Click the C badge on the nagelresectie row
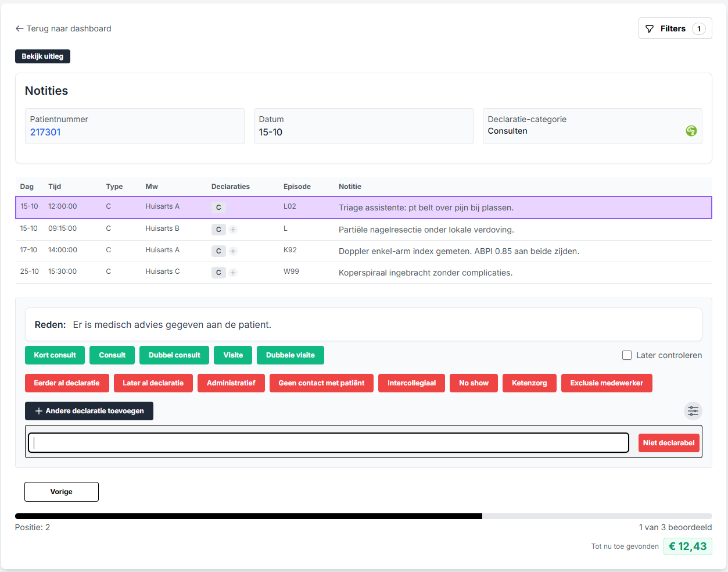Image resolution: width=728 pixels, height=572 pixels. (x=218, y=229)
